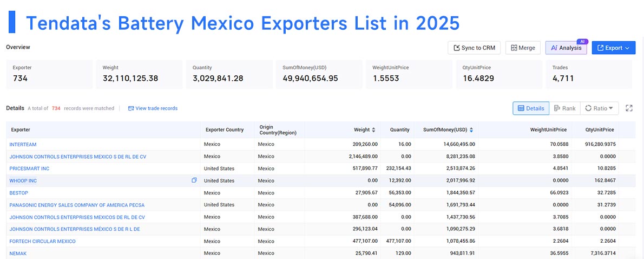Switch to the Details view tab
644x259 pixels.
point(531,108)
